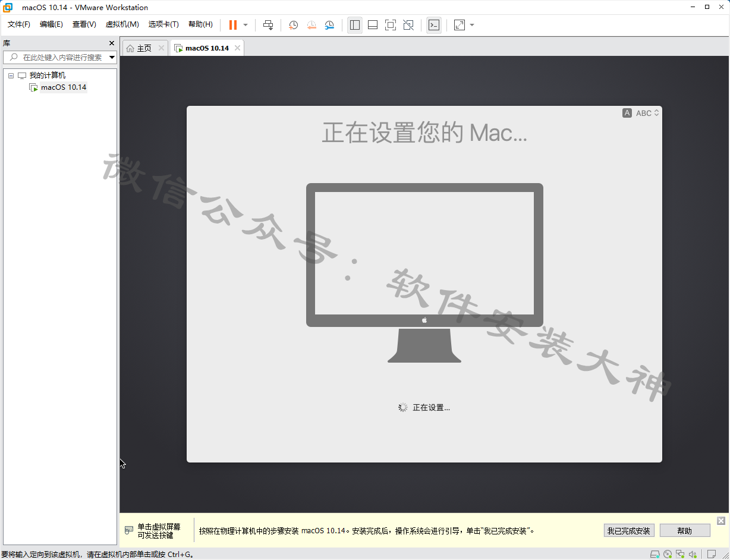Click the 帮助 button in the install bar

coord(685,531)
